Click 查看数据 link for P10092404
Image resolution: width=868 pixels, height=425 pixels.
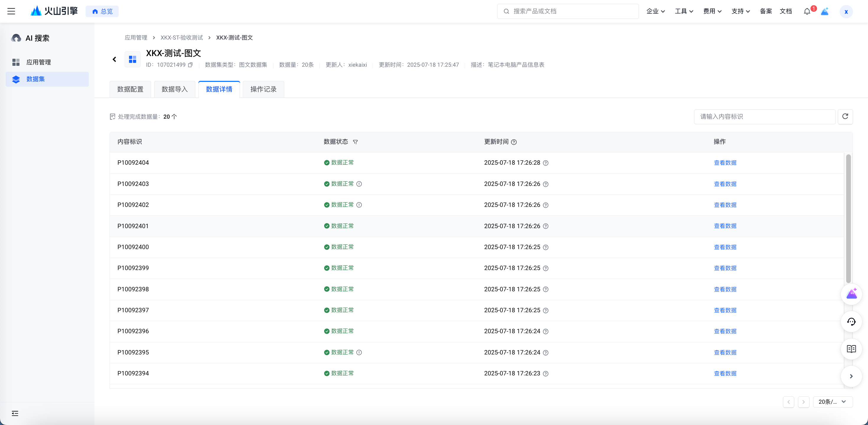coord(725,163)
